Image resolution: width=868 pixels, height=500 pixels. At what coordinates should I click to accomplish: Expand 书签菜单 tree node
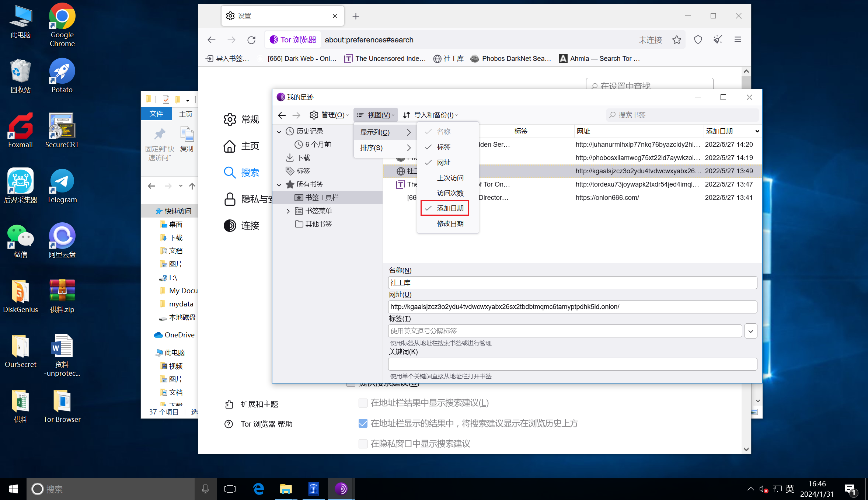[288, 211]
